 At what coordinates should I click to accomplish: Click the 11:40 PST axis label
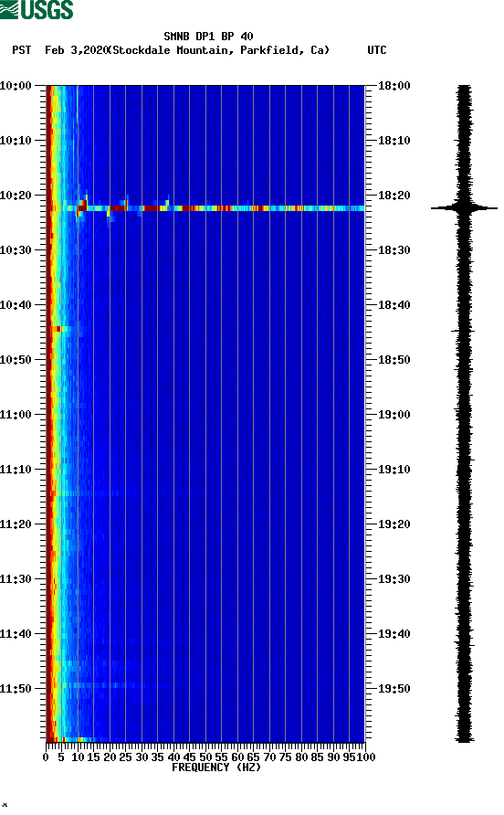pos(16,634)
